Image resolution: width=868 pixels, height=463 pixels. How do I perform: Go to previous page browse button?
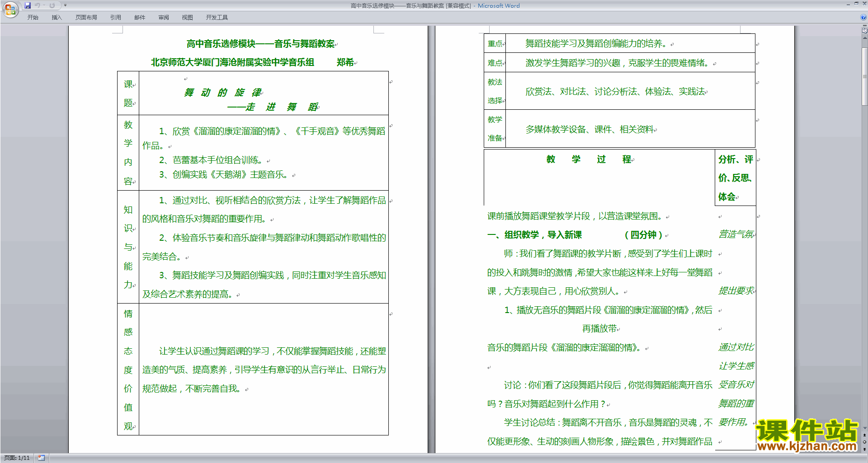tap(864, 435)
